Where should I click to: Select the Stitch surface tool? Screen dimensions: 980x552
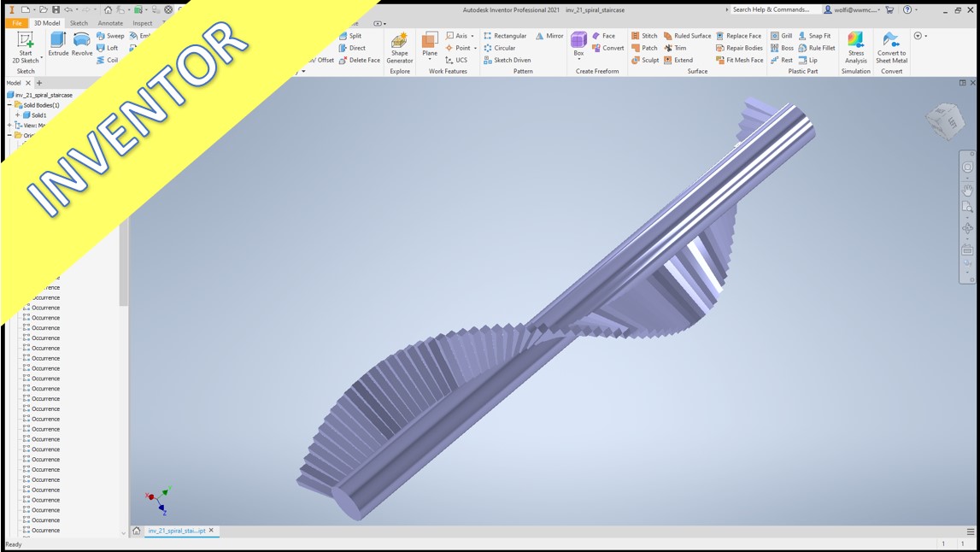pyautogui.click(x=644, y=36)
